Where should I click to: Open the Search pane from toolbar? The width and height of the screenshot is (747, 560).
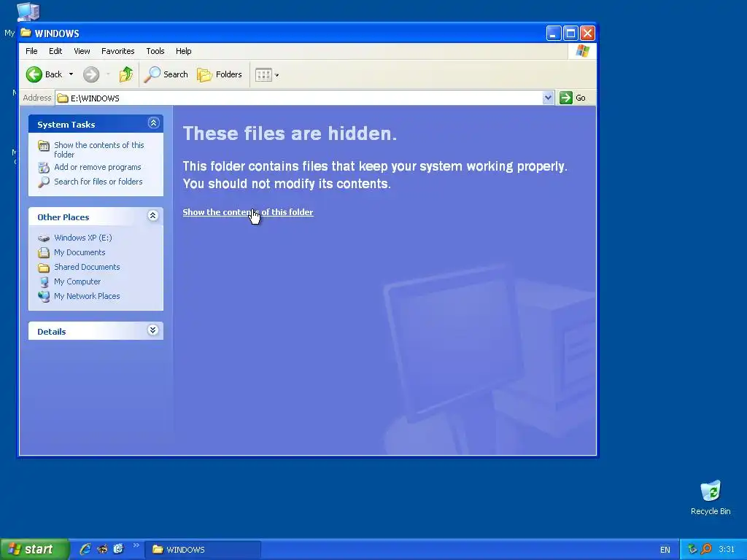[x=166, y=74]
